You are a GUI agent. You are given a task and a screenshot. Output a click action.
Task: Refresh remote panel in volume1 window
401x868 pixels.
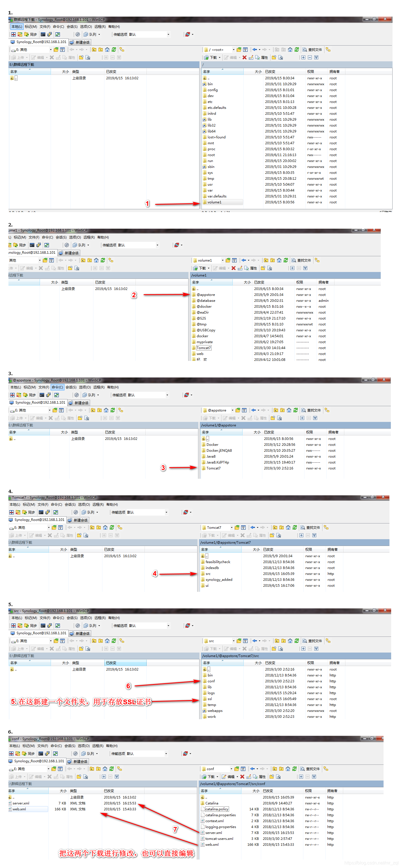286,260
